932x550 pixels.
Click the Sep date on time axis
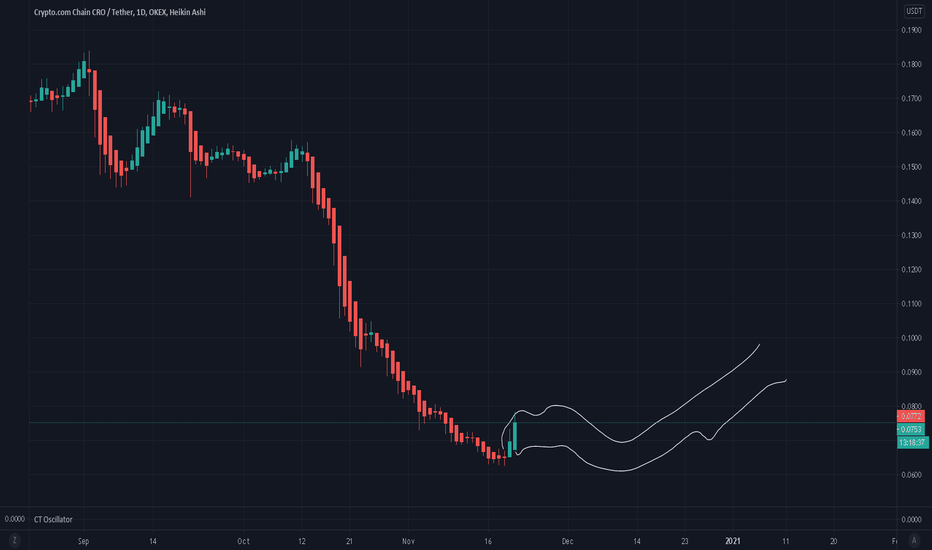coord(83,541)
